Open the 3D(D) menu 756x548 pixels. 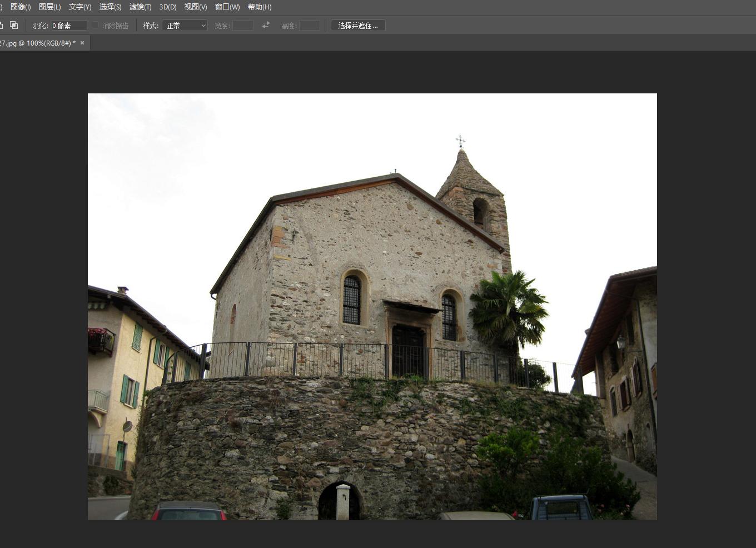tap(167, 7)
